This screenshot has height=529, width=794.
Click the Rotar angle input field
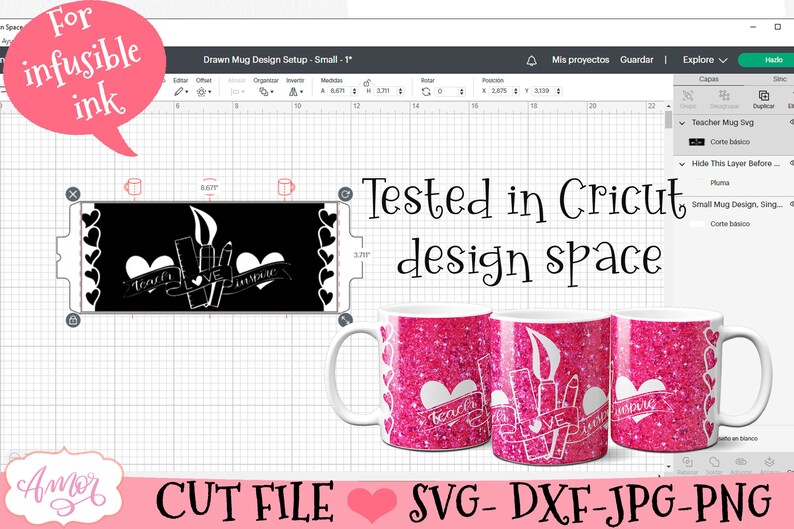pyautogui.click(x=446, y=91)
